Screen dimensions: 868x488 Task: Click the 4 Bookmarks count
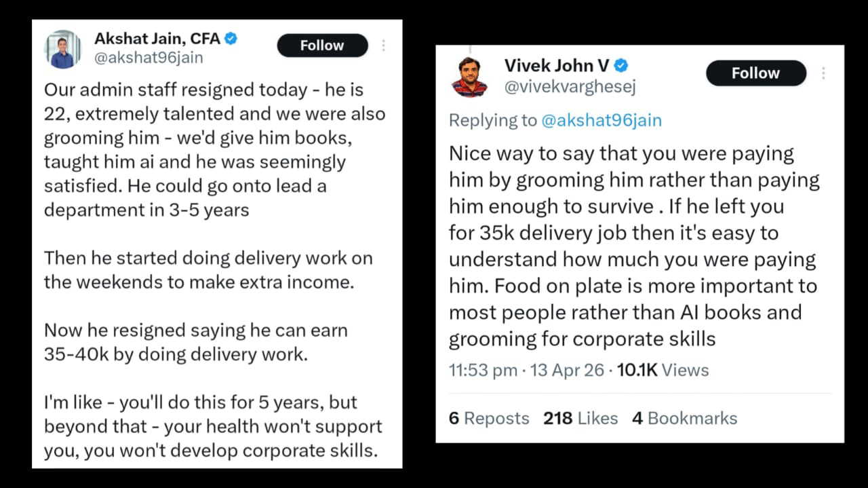(x=684, y=418)
